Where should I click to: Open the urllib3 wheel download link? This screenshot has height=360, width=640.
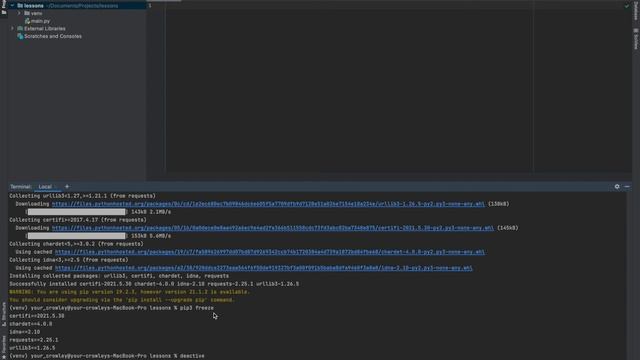tap(268, 204)
